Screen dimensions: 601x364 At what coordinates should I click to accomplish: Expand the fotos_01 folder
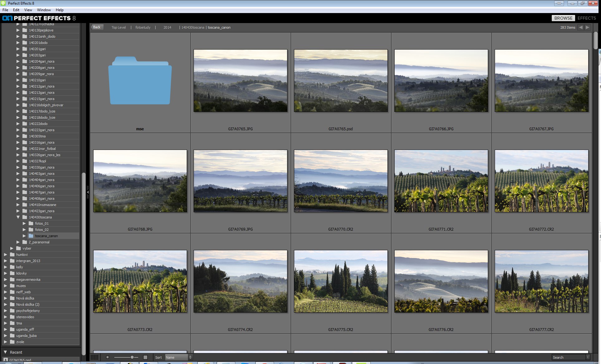[x=24, y=223]
